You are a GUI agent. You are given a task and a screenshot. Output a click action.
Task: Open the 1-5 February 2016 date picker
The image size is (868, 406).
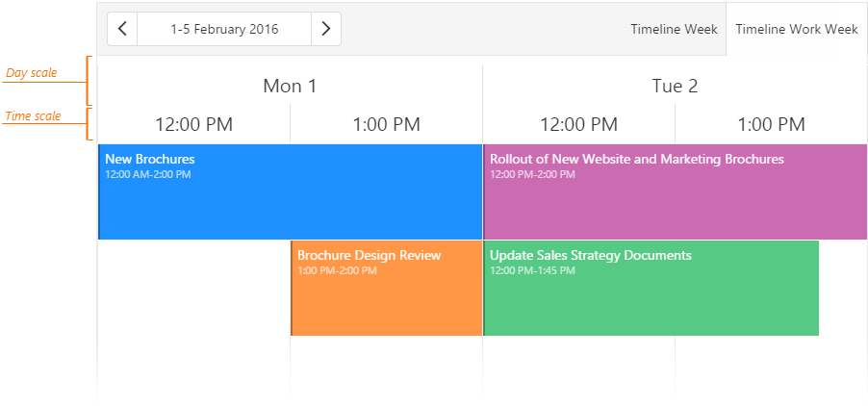(224, 29)
